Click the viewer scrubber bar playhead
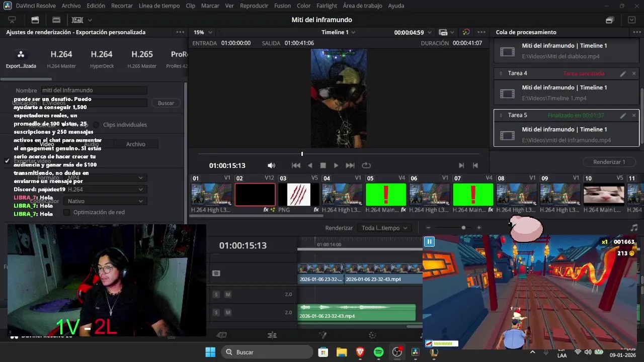 (x=302, y=154)
